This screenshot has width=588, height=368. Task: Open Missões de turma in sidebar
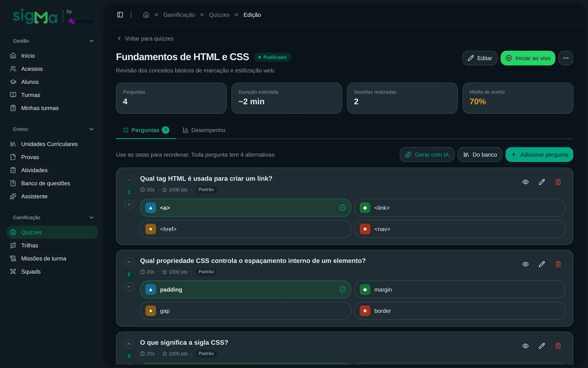point(52,258)
